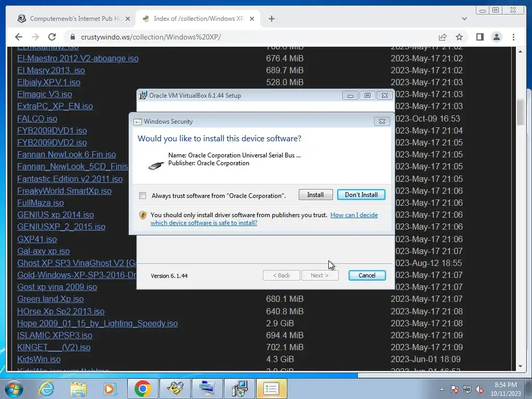
Task: Close the Index of /collection tab
Action: click(252, 19)
